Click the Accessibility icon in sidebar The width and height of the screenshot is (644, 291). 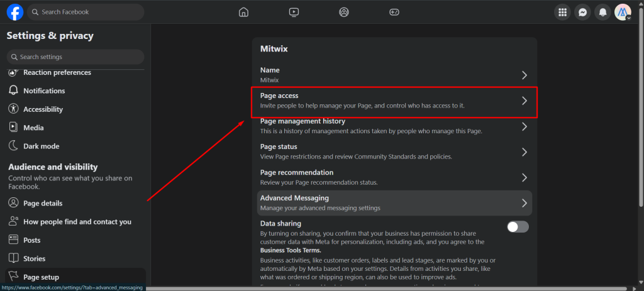point(14,109)
